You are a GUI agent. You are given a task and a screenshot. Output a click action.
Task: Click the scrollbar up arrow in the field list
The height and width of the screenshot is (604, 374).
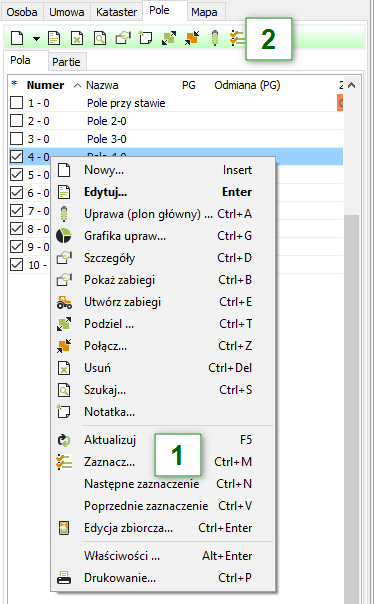pyautogui.click(x=351, y=85)
